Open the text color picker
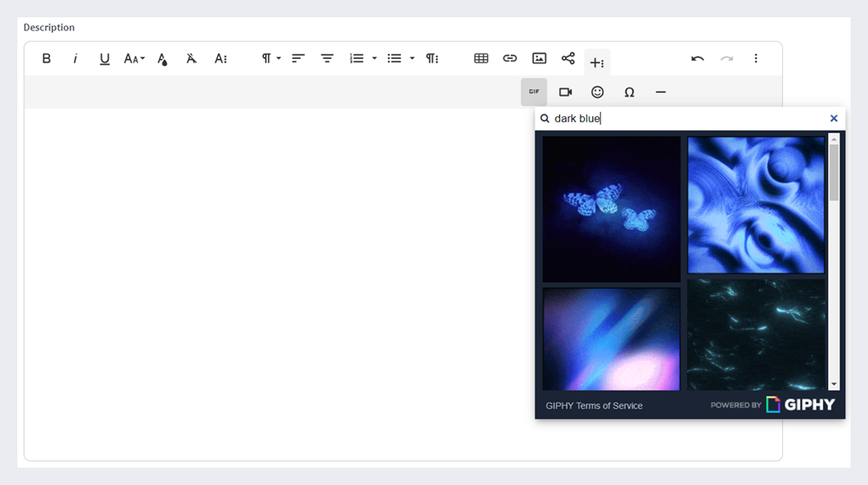Image resolution: width=868 pixels, height=485 pixels. click(162, 59)
